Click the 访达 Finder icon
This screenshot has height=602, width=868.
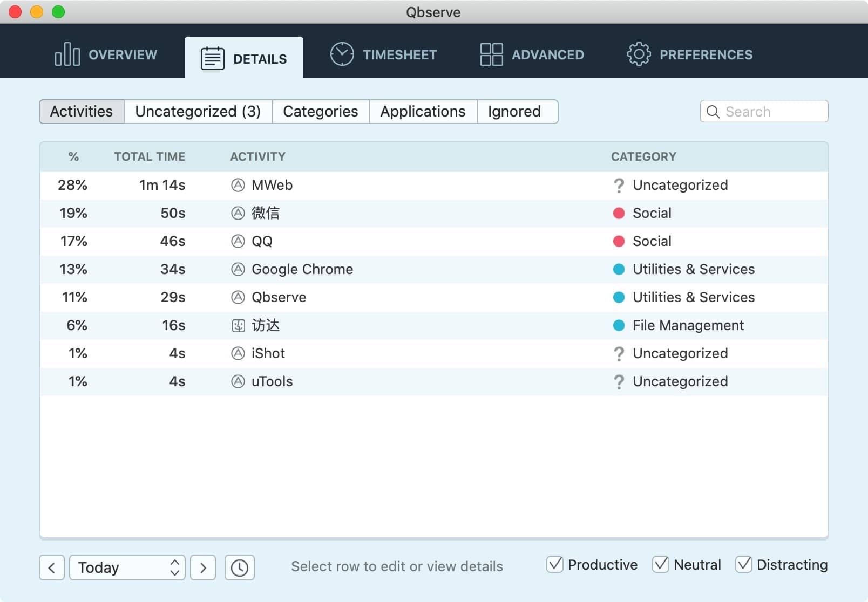[x=238, y=325]
